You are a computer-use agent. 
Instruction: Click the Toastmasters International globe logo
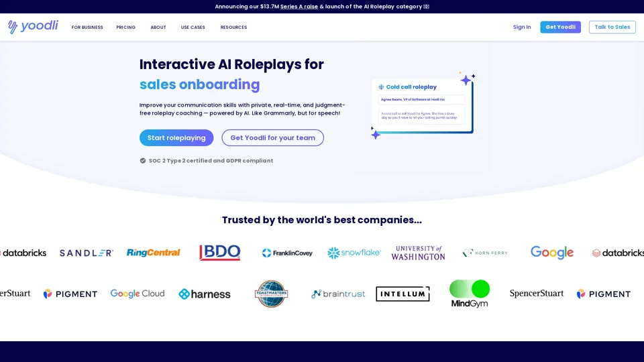tap(271, 294)
